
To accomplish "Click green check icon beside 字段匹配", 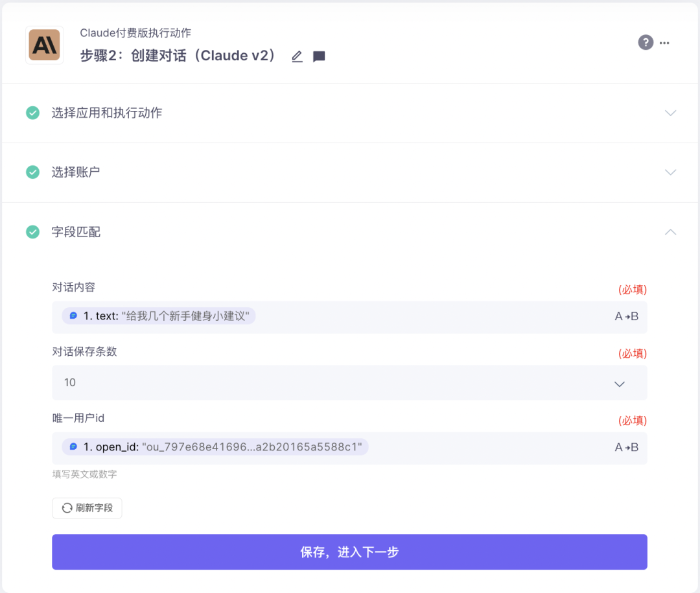I will tap(32, 232).
